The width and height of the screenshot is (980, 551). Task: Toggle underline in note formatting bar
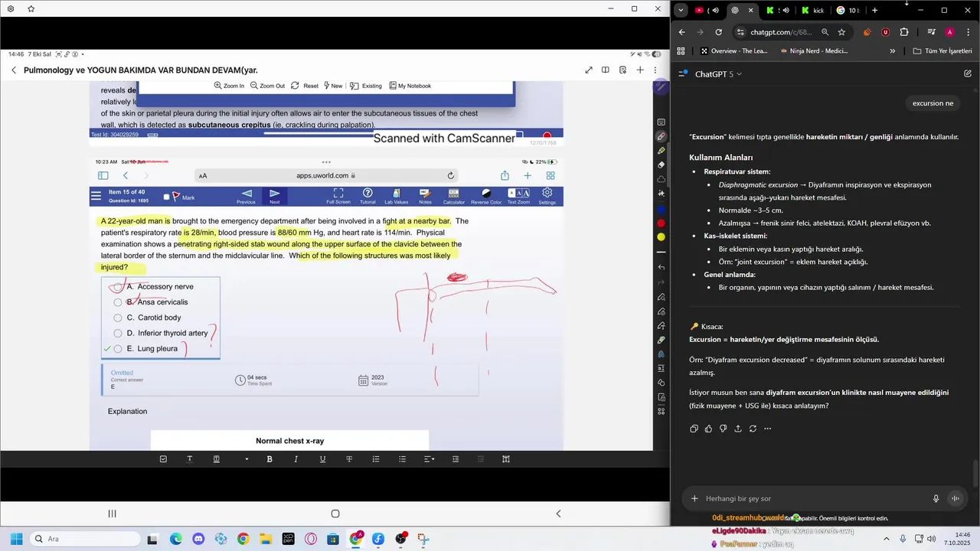322,459
